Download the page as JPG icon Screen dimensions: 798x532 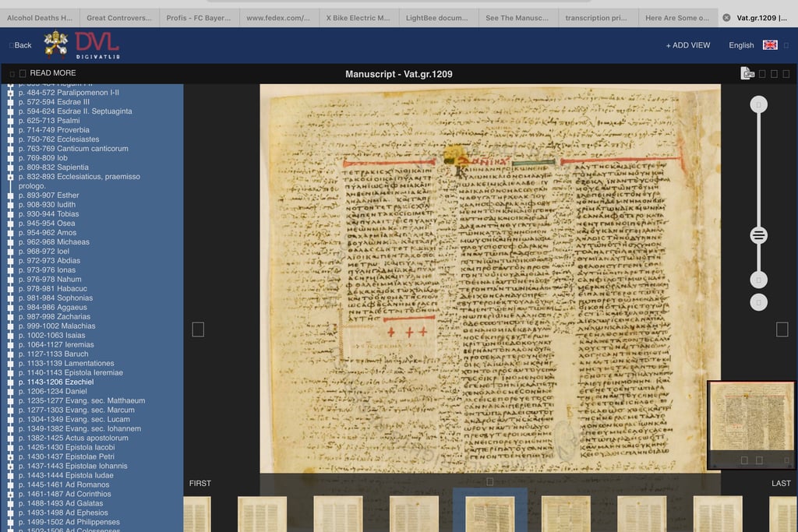tap(747, 74)
